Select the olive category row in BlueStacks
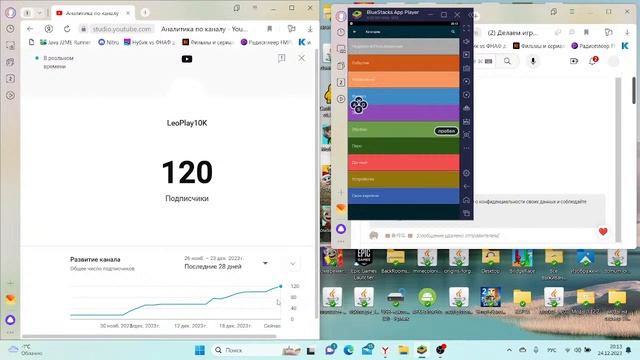 coord(403,179)
